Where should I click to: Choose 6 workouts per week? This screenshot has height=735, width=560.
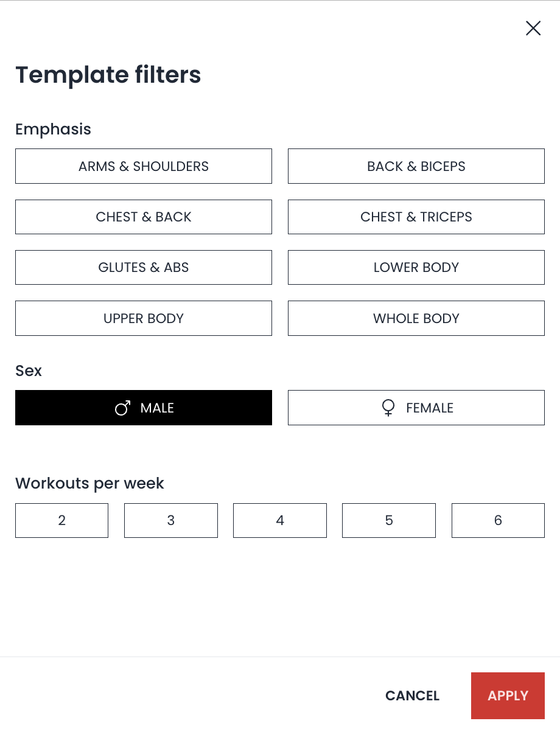[x=497, y=520]
